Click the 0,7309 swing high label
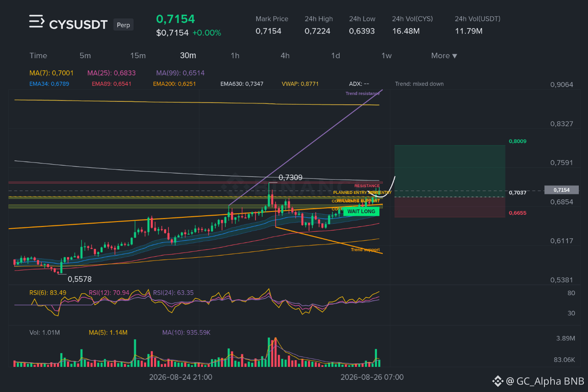 290,178
